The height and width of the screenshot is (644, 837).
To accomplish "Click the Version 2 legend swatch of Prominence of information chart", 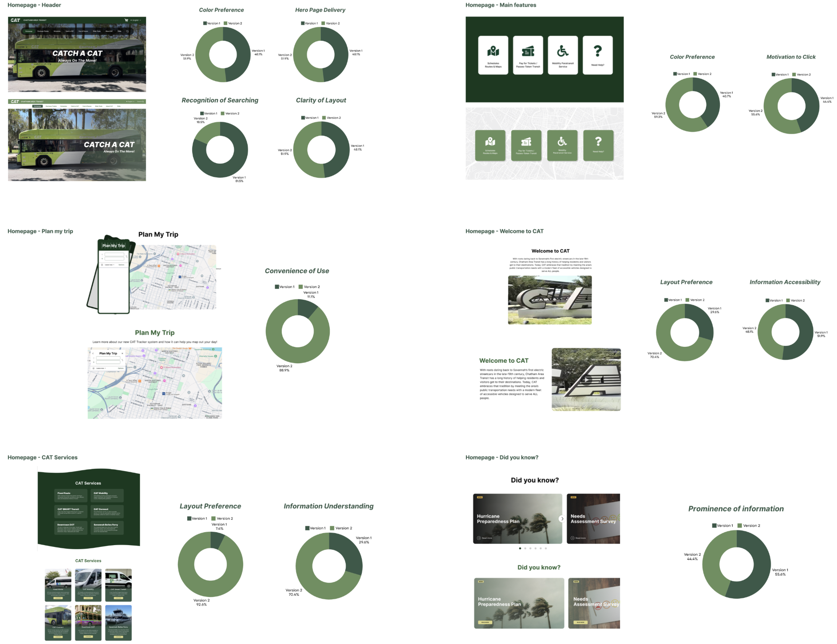I will (x=740, y=526).
